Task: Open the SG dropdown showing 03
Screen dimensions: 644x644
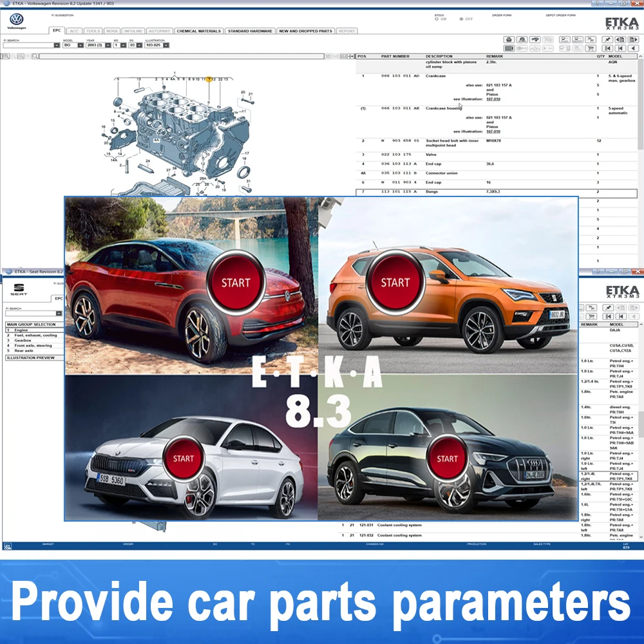Action: (x=139, y=45)
